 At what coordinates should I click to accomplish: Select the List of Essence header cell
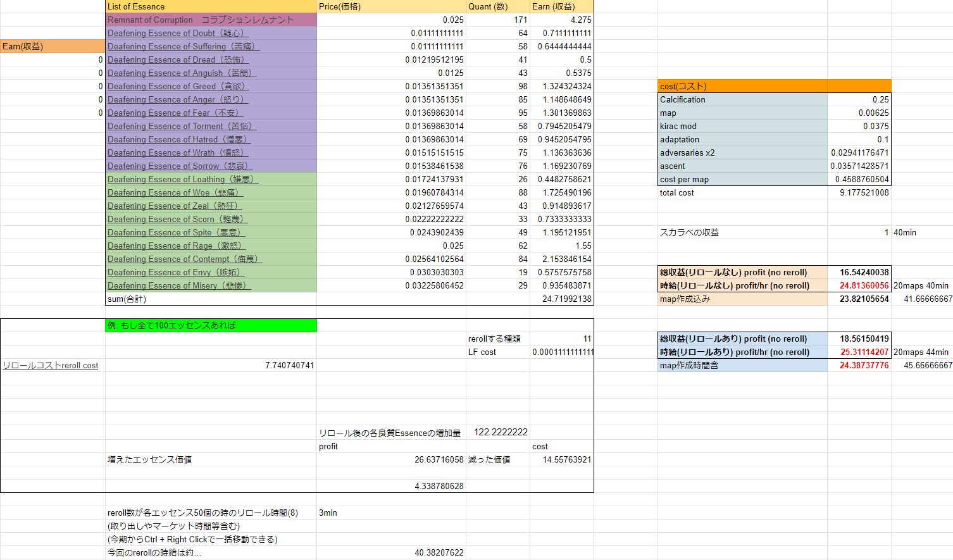pos(211,6)
